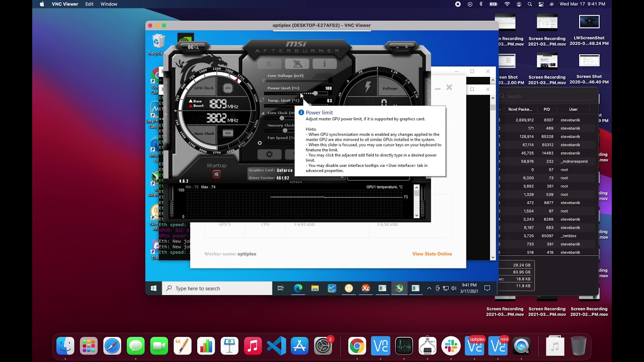This screenshot has height=362, width=644.
Task: Click the Activity Monitor search field
Action: (x=546, y=96)
